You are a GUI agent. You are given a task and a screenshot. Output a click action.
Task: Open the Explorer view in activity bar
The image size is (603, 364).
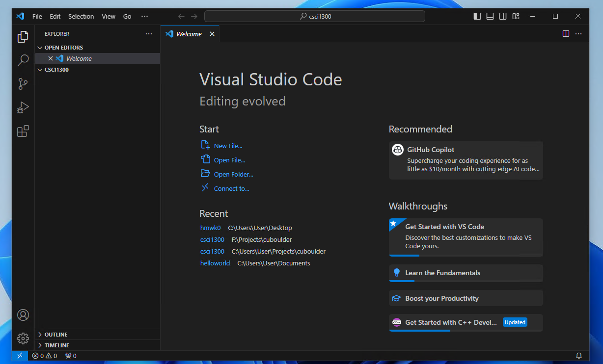click(x=23, y=36)
